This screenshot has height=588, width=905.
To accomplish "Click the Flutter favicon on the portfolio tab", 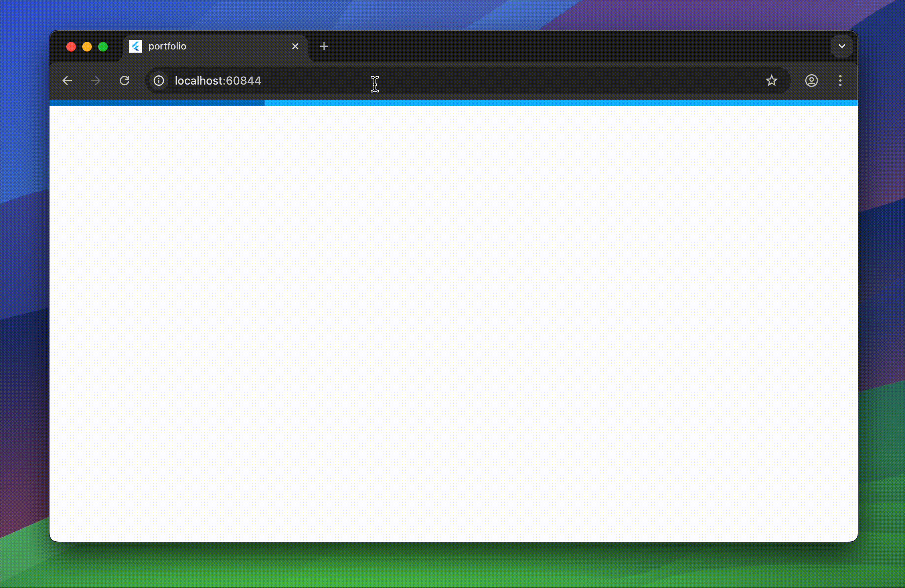I will coord(136,47).
